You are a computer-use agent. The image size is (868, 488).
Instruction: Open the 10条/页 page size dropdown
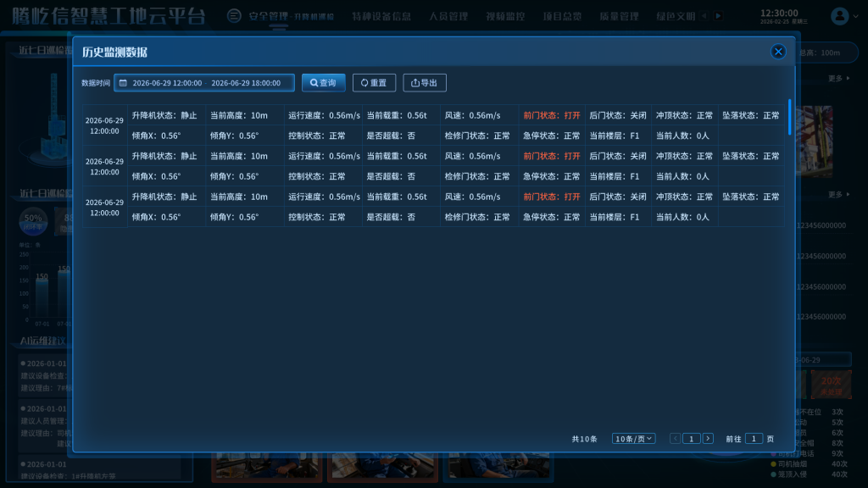(x=633, y=439)
